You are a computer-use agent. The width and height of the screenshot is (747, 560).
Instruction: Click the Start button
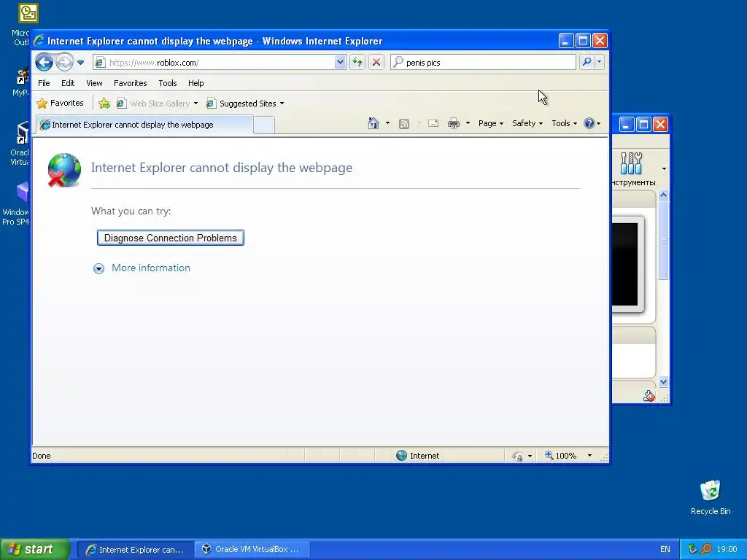(35, 549)
